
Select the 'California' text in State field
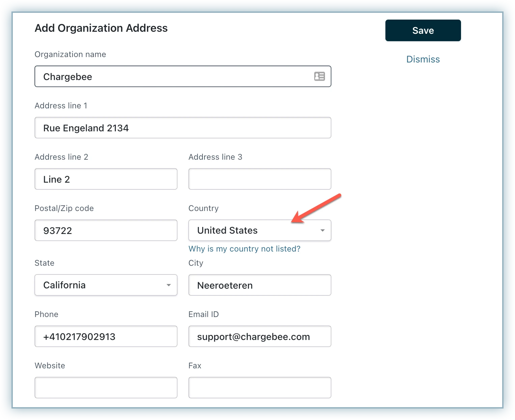tap(64, 285)
